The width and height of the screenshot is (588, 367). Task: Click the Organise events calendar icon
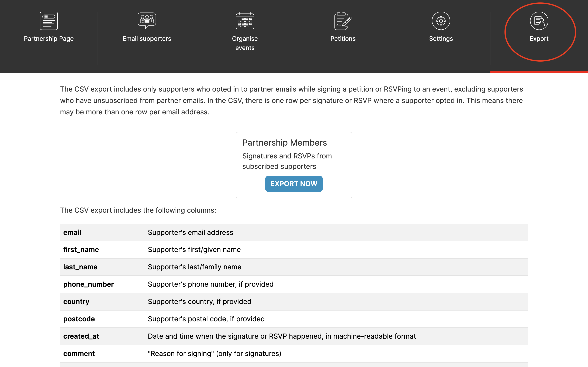(x=245, y=21)
